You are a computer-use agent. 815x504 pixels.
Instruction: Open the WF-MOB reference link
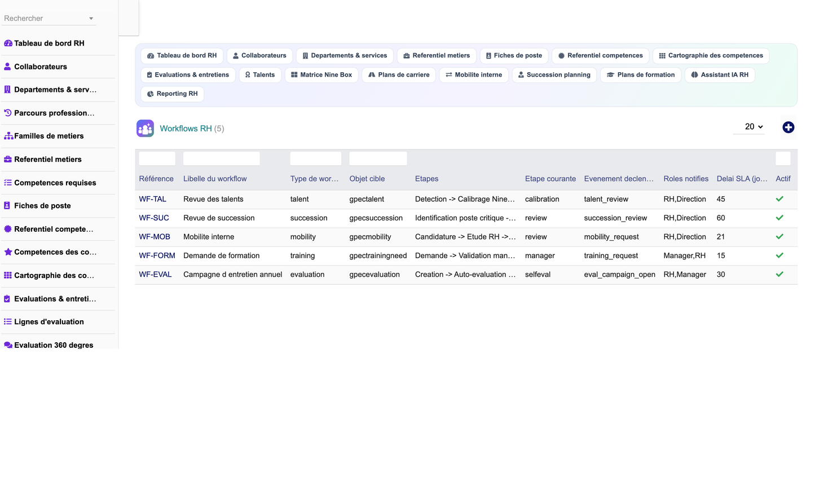click(x=155, y=237)
